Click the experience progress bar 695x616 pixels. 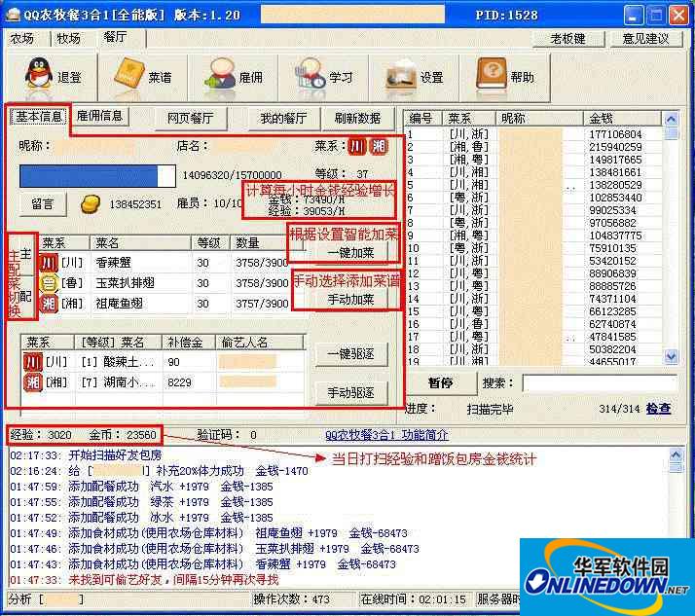click(97, 176)
